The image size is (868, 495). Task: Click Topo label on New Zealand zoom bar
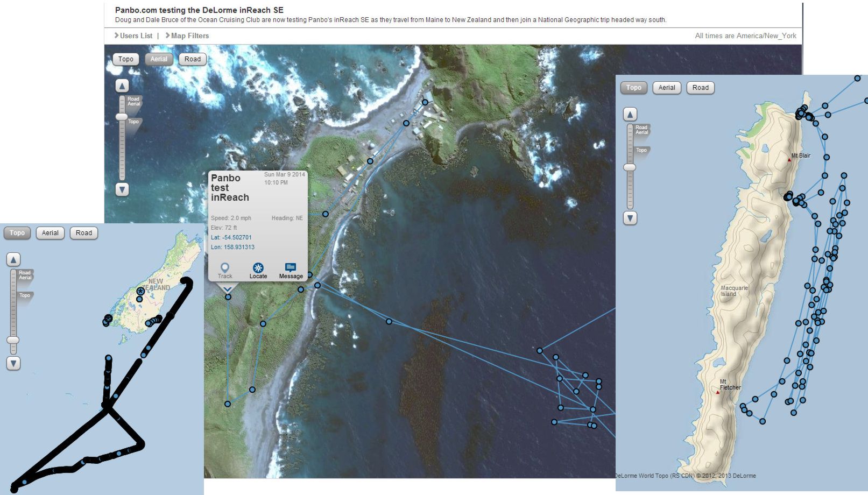click(x=25, y=295)
